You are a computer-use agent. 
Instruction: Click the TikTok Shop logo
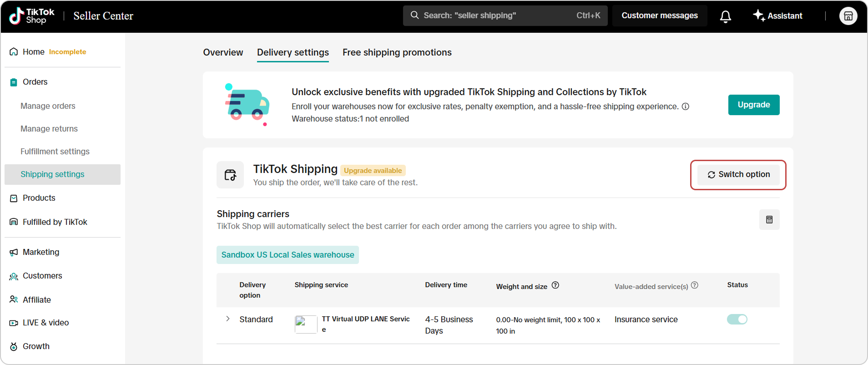(x=32, y=16)
